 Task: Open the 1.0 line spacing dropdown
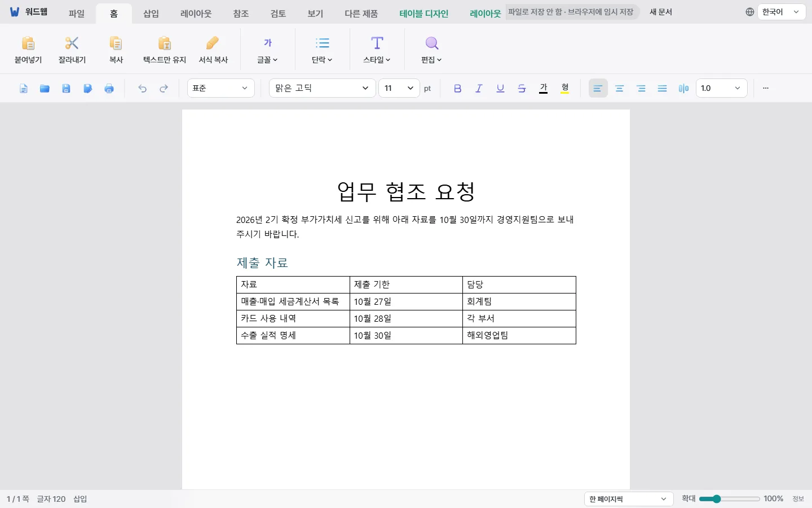[x=722, y=88]
